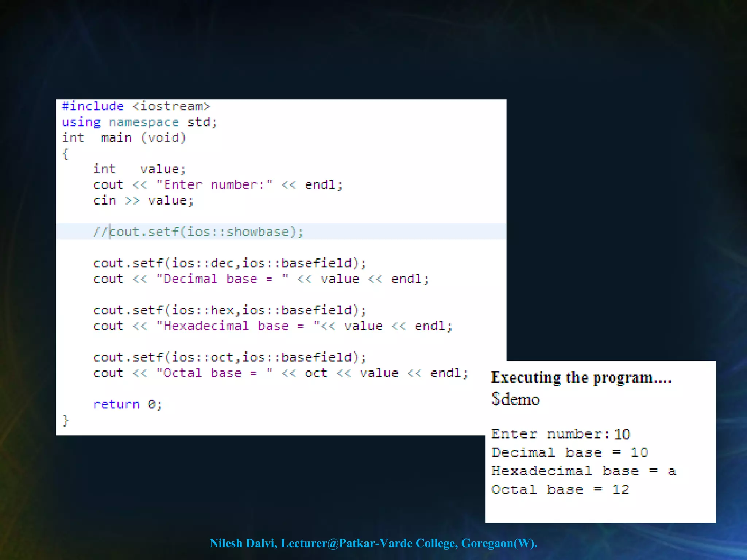Screen dimensions: 747x560
Task: Click the cin >> value statement
Action: [x=143, y=200]
